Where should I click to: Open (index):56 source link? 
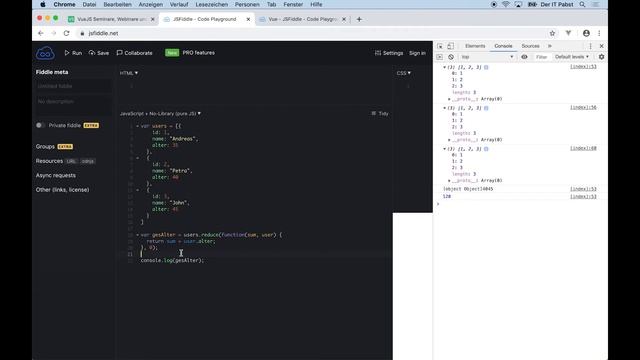click(583, 107)
